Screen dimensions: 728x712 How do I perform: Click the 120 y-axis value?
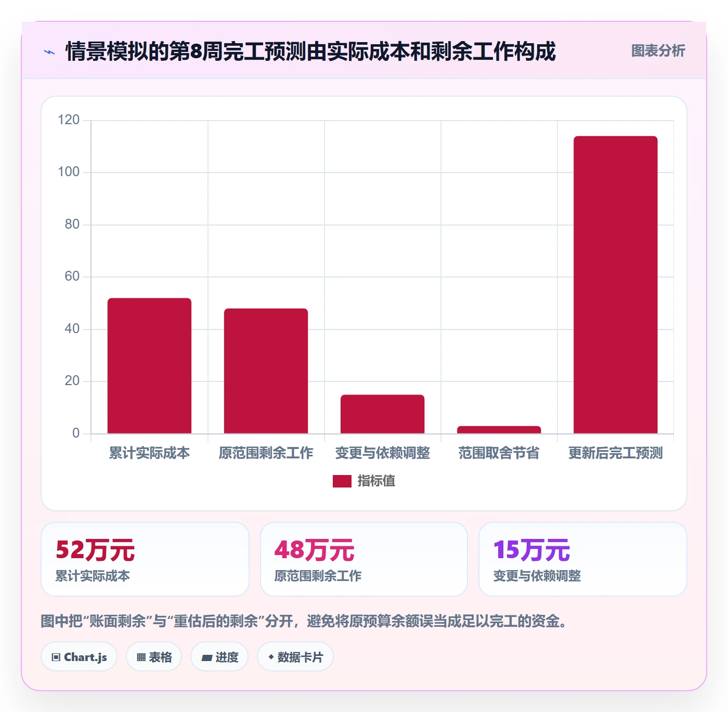click(69, 120)
